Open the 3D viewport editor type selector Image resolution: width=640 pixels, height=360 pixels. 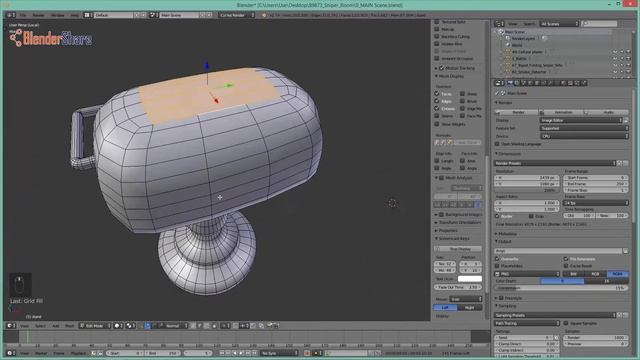coord(11,326)
